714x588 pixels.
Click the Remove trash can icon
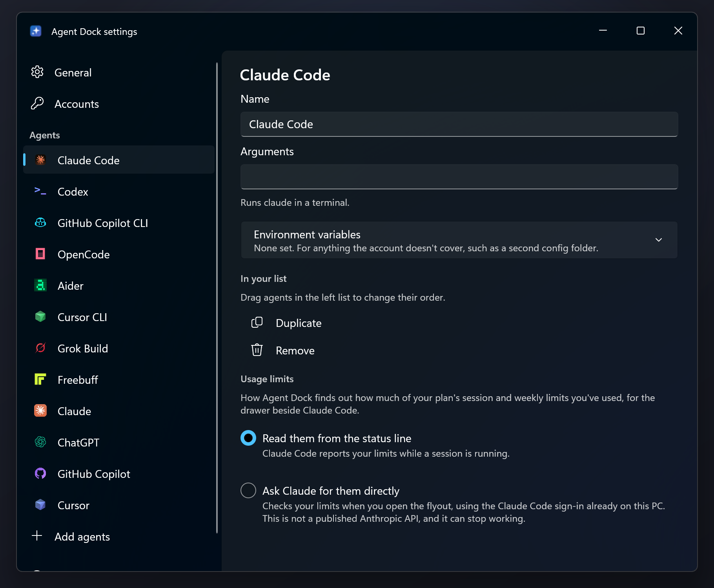point(257,350)
